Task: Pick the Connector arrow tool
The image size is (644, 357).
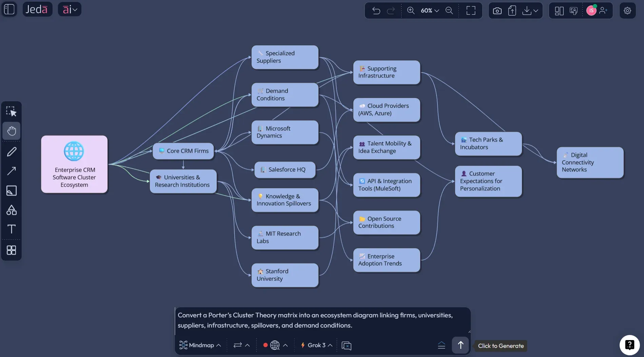Action: click(x=11, y=171)
